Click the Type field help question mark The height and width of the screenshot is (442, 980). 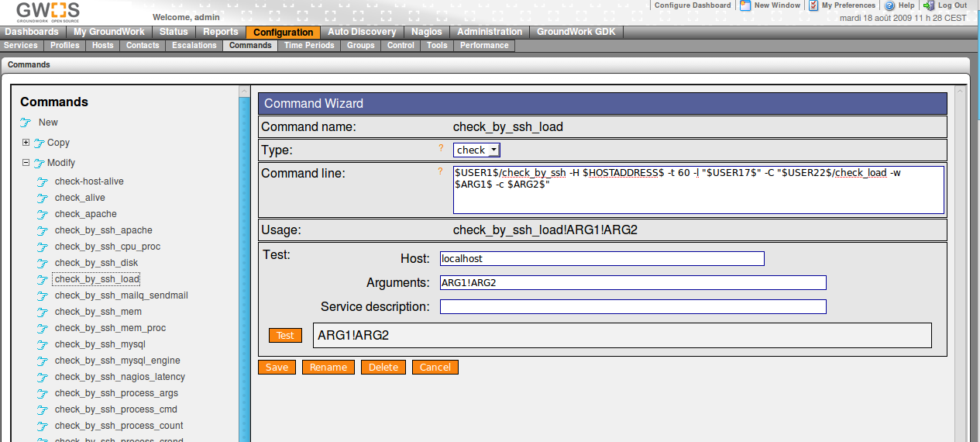[x=441, y=147]
